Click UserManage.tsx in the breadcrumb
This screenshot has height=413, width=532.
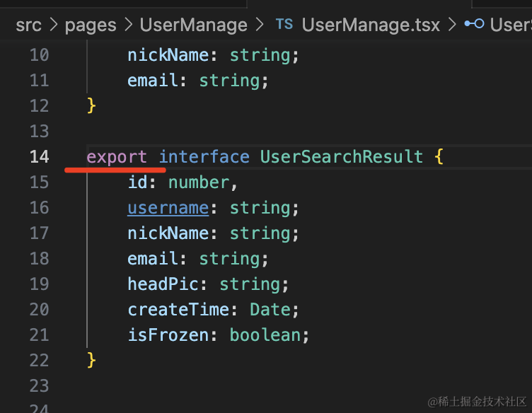point(370,25)
